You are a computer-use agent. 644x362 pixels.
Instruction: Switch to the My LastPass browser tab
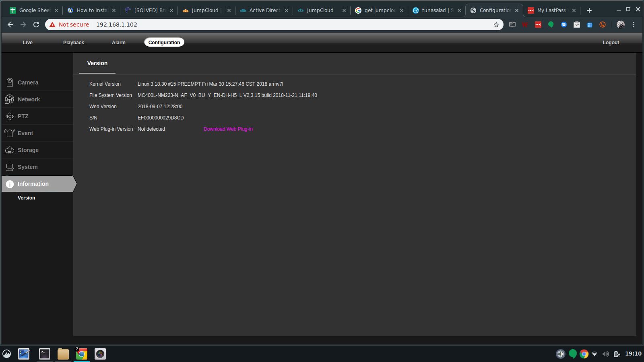[x=551, y=10]
